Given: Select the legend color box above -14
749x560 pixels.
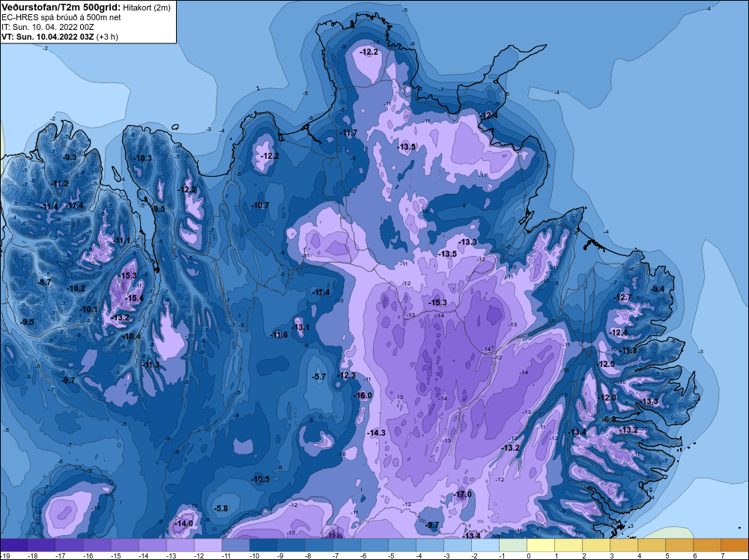Looking at the screenshot, I should coord(152,545).
